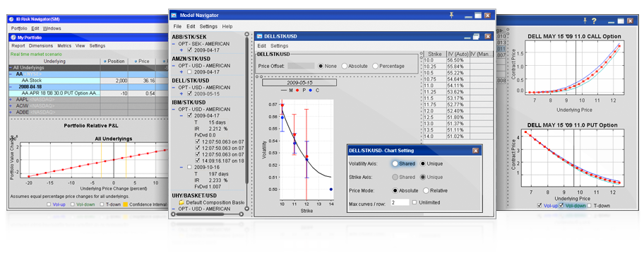Collapse the IBM OPT - USD - AMERICAN node
This screenshot has height=261, width=644.
point(174,109)
